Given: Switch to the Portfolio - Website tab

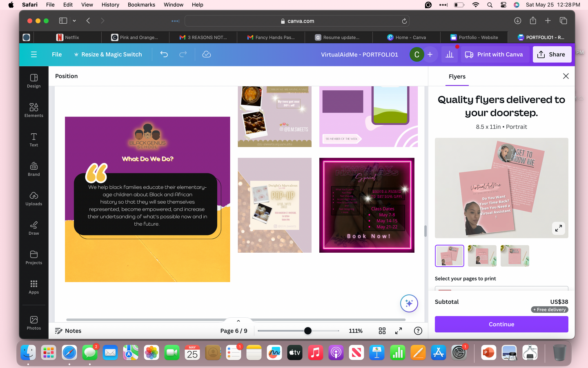Looking at the screenshot, I should pyautogui.click(x=474, y=37).
